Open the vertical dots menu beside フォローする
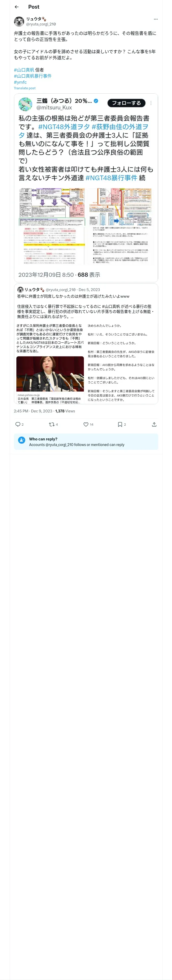The width and height of the screenshot is (172, 980). coord(151,103)
